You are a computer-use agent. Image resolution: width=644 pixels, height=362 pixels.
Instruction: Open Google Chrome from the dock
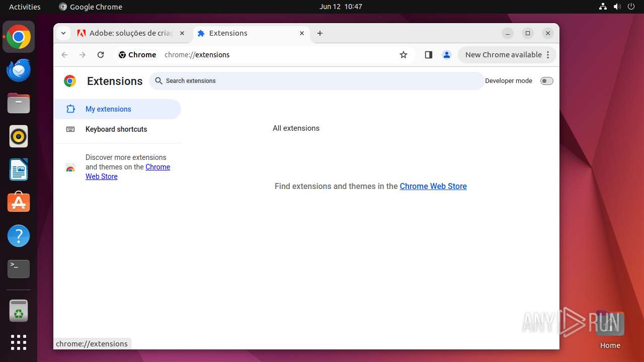point(19,37)
